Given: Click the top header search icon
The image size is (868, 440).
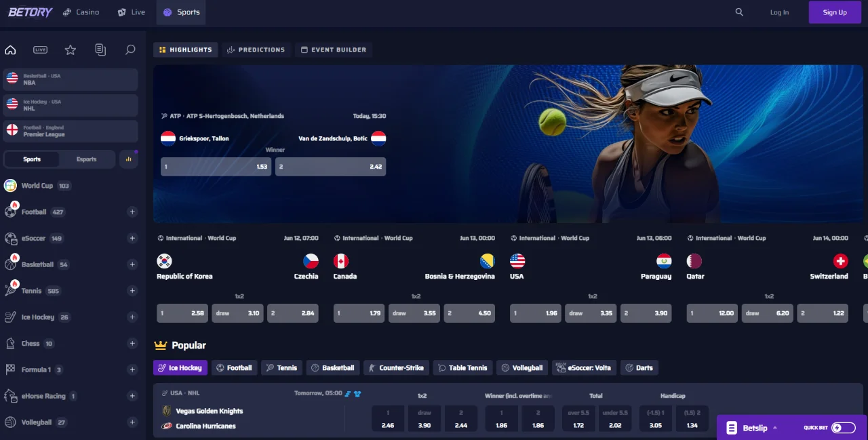Looking at the screenshot, I should [x=739, y=12].
